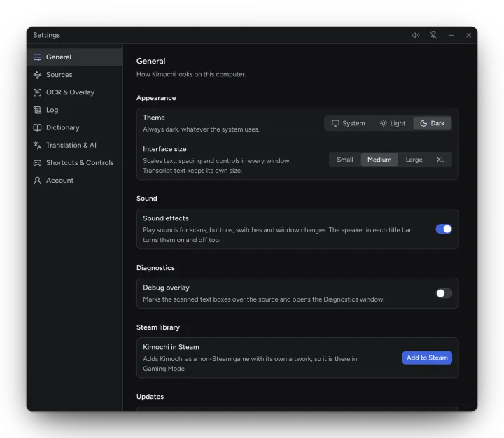Click the 'Appearance' section heading
504x438 pixels.
click(x=156, y=98)
